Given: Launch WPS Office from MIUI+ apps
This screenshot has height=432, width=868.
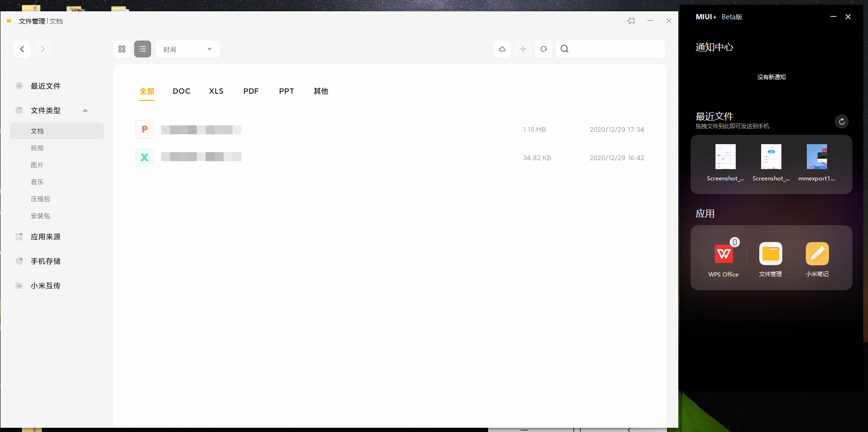Looking at the screenshot, I should pyautogui.click(x=723, y=254).
